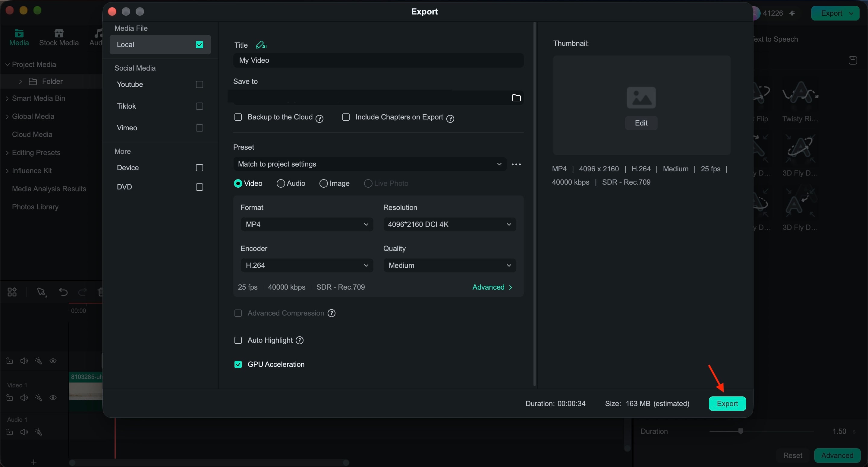Click the teal Export button in dialog

click(x=727, y=404)
